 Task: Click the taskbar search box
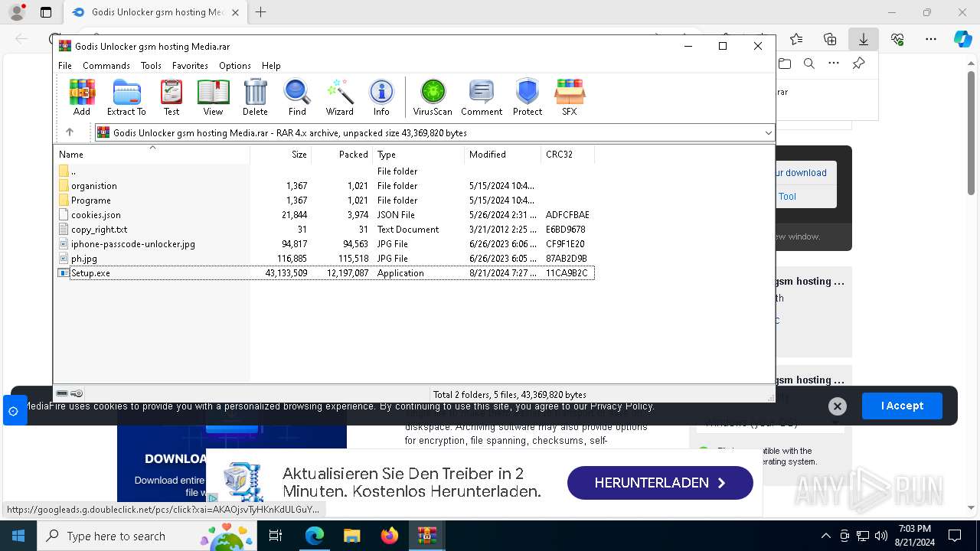click(x=148, y=536)
